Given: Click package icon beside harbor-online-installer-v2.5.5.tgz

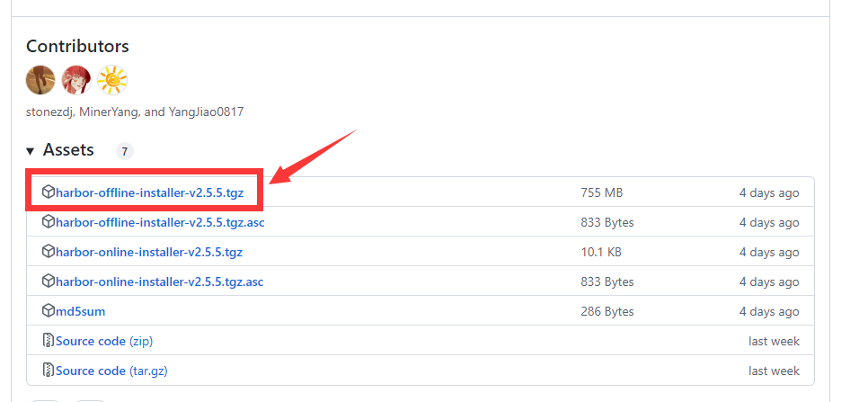Looking at the screenshot, I should tap(49, 252).
